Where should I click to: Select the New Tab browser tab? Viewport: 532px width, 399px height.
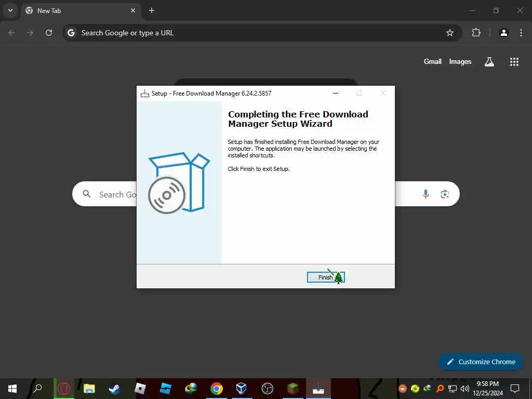(x=81, y=11)
